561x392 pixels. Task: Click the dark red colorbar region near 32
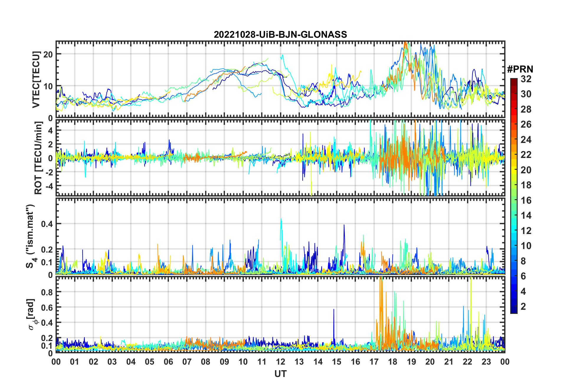tap(514, 80)
